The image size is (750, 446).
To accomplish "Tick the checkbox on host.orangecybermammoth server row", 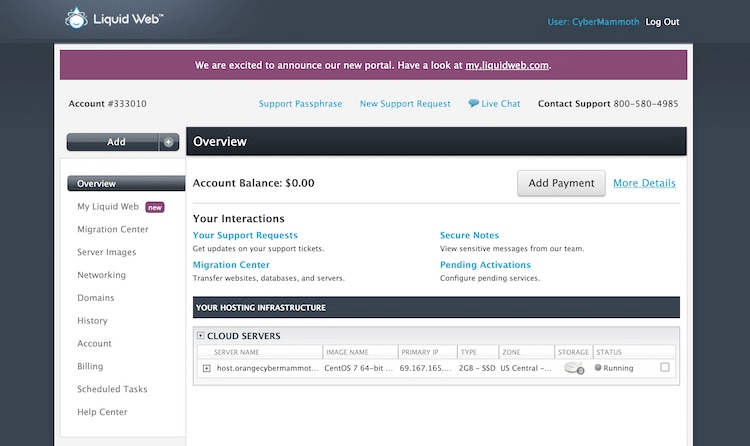I will (x=665, y=367).
